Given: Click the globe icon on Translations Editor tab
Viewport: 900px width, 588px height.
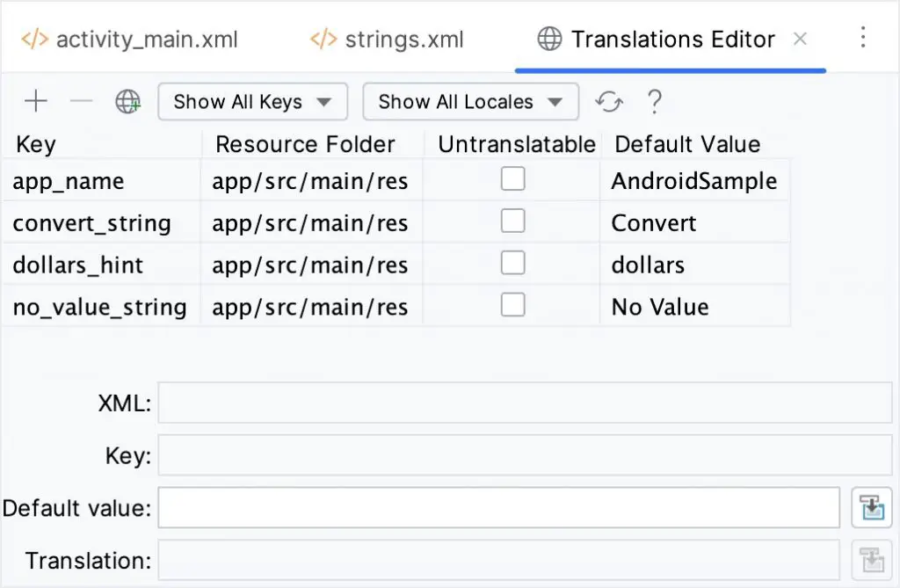Looking at the screenshot, I should (x=548, y=39).
